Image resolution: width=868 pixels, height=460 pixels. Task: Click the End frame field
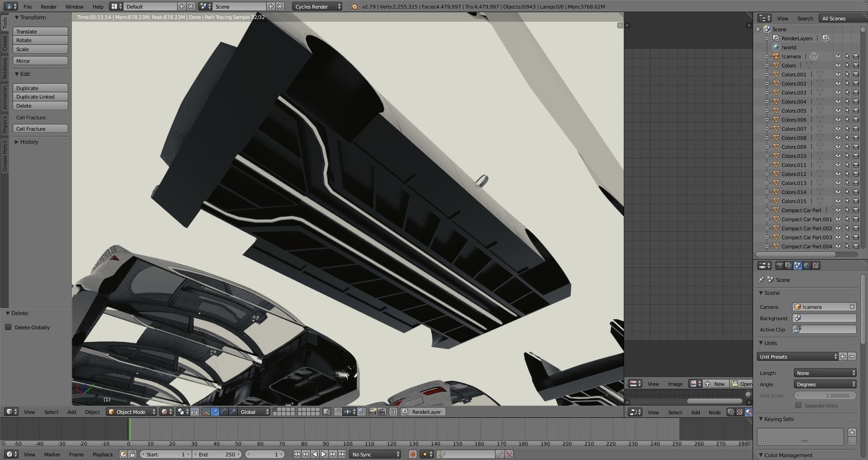point(217,454)
